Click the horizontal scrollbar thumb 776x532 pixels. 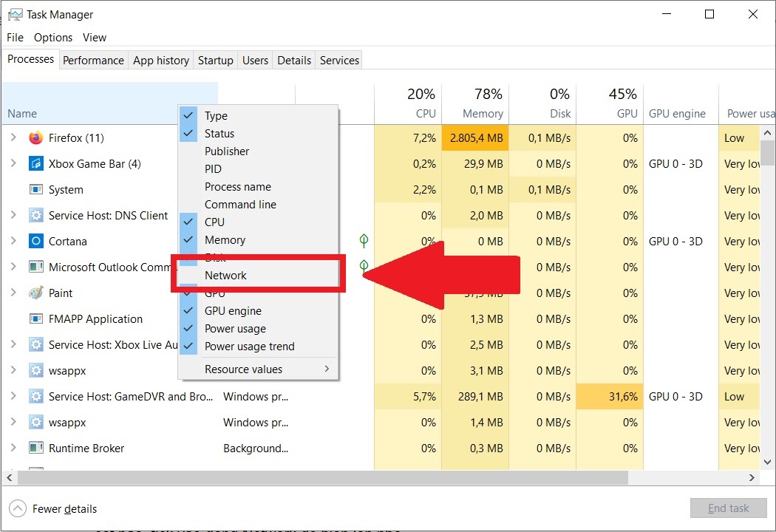[323, 477]
